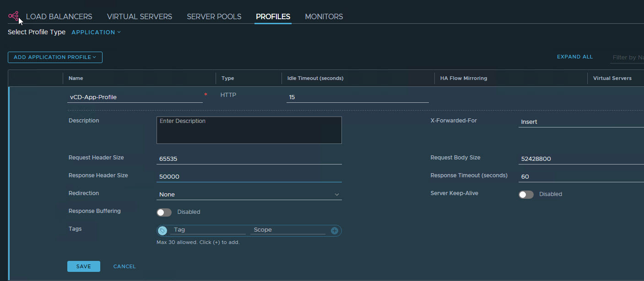Screen dimensions: 644x281
Task: Open the Application profile type dropdown
Action: click(96, 32)
